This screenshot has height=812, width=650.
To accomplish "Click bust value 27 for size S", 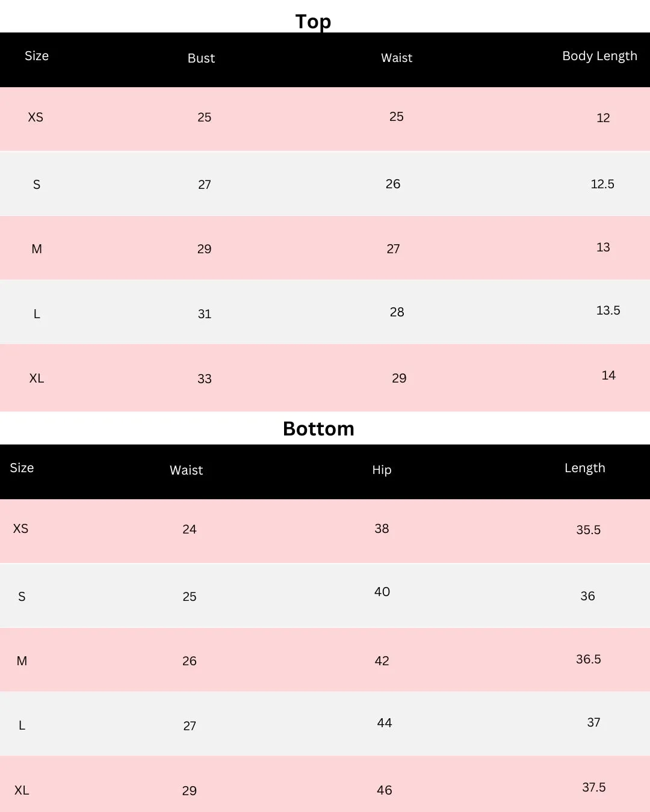I will (205, 185).
